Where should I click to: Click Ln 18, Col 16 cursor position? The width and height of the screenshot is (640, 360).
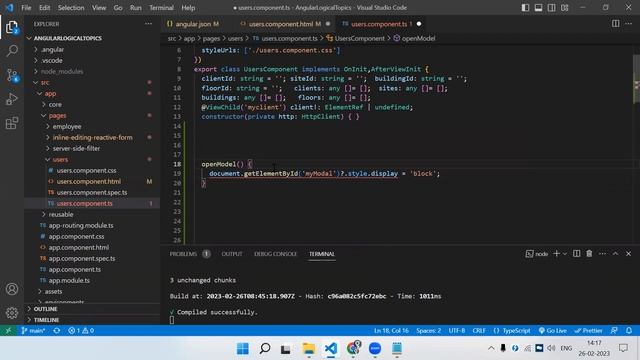pos(391,331)
